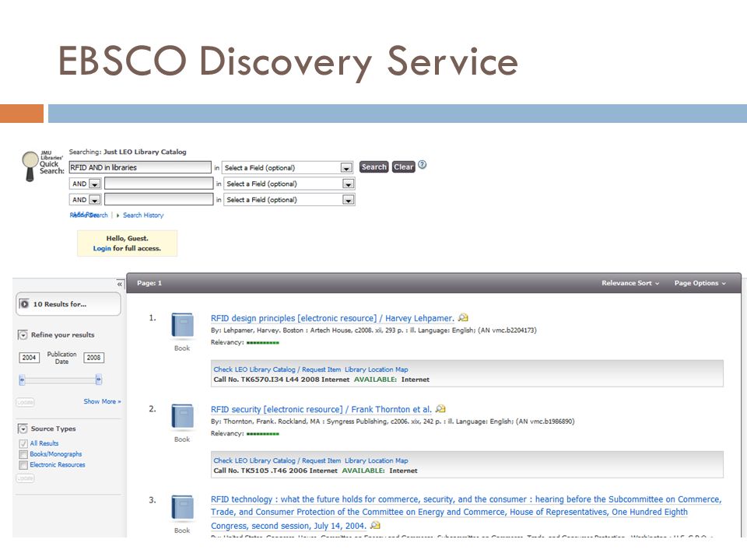Collapse the Refine your results section
The height and width of the screenshot is (560, 747).
pyautogui.click(x=23, y=335)
